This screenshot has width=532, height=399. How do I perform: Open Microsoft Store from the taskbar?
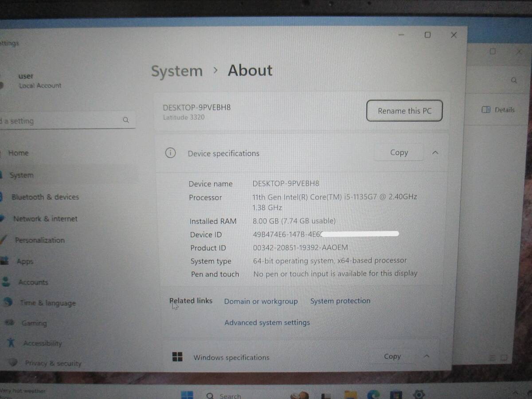pyautogui.click(x=396, y=395)
